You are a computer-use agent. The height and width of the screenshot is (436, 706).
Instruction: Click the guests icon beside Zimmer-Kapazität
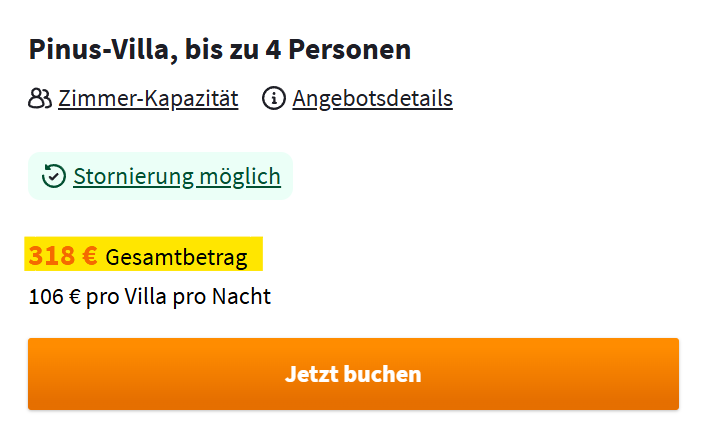(x=40, y=98)
